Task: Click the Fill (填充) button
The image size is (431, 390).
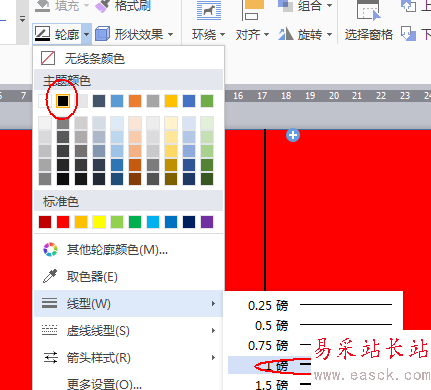Action: (62, 5)
